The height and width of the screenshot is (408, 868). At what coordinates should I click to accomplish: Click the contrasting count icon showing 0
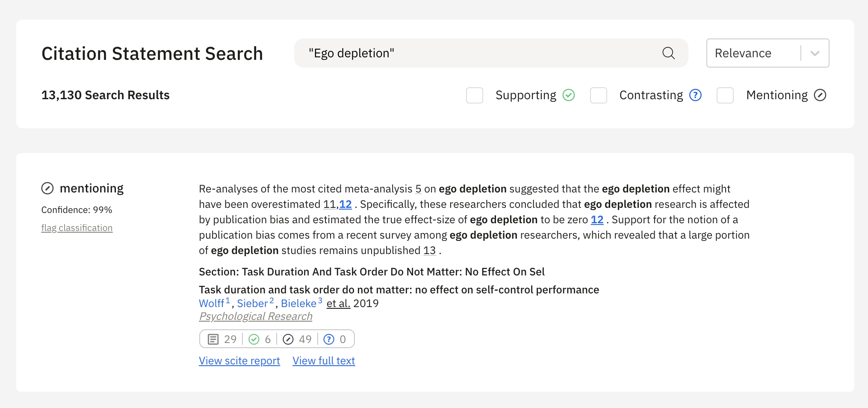(x=328, y=339)
